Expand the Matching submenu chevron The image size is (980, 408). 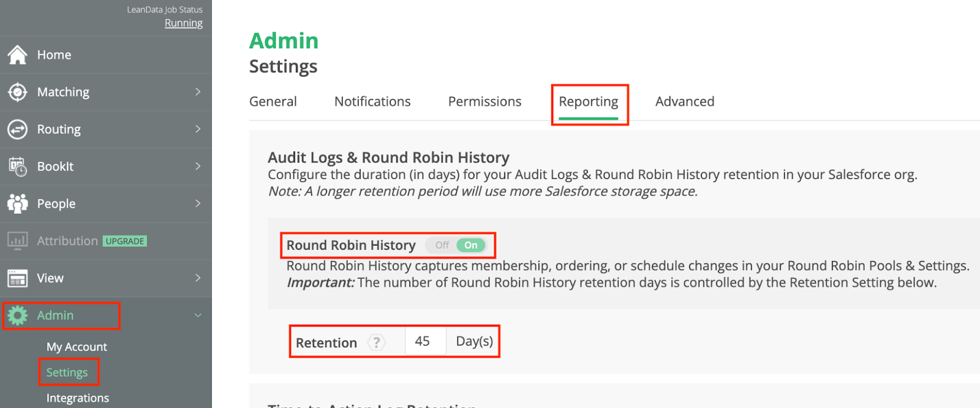pos(198,92)
